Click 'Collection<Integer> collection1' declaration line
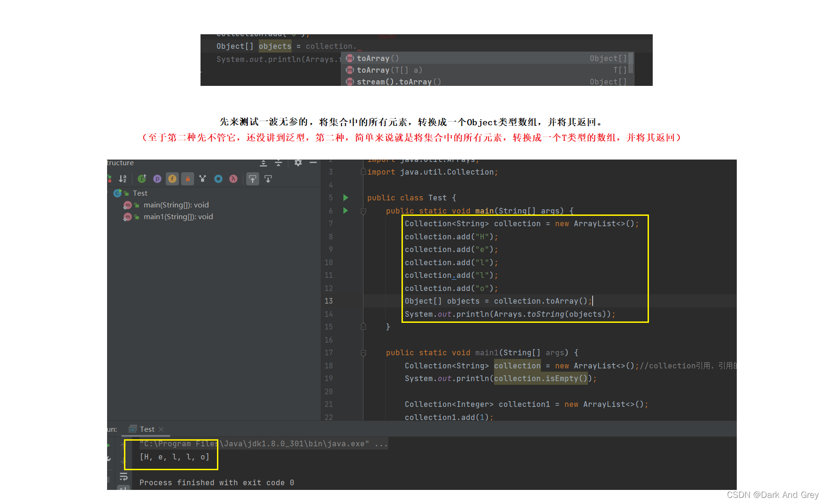826x504 pixels. coord(526,405)
